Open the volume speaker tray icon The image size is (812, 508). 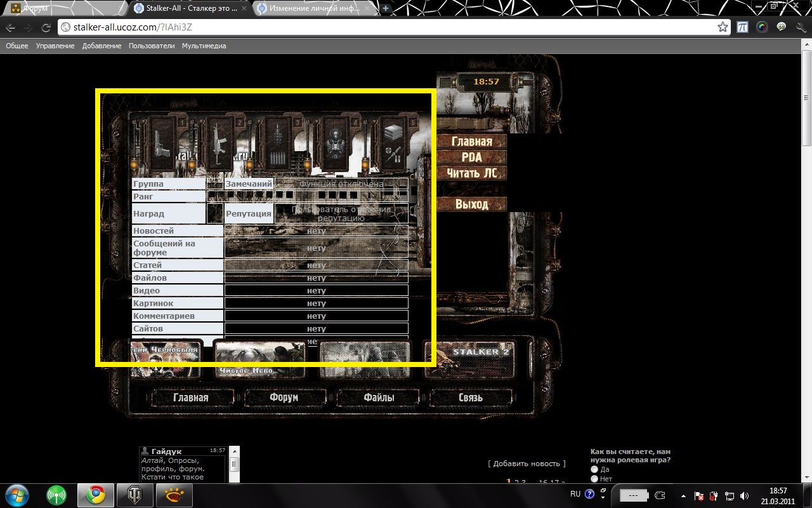click(x=744, y=495)
